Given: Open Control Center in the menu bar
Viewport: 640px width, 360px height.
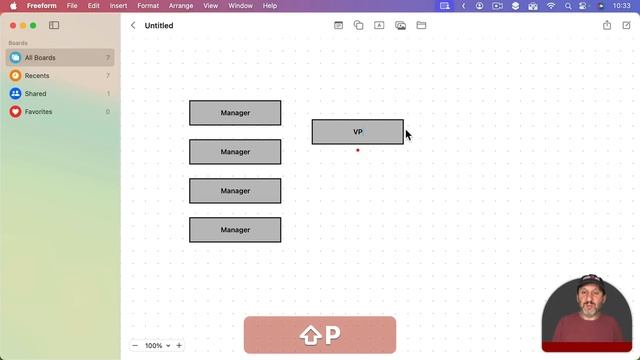Looking at the screenshot, I should point(583,6).
